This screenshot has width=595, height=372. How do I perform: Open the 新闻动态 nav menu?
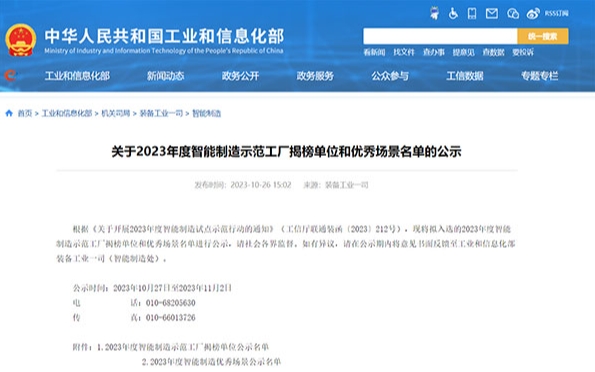165,76
